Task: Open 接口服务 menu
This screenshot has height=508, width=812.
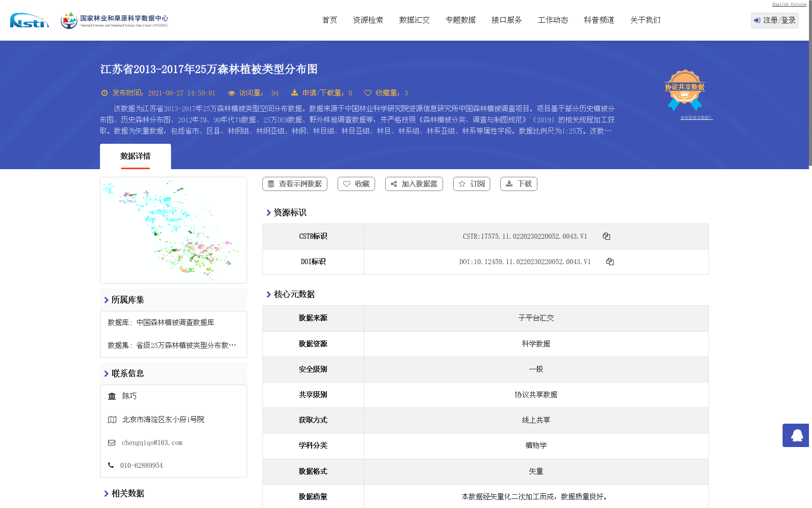Action: pyautogui.click(x=507, y=20)
